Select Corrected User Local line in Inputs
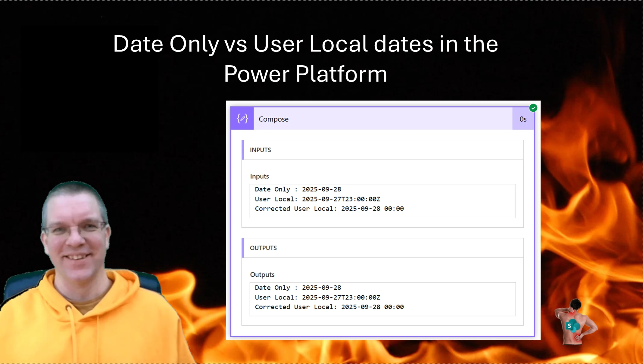 point(329,209)
